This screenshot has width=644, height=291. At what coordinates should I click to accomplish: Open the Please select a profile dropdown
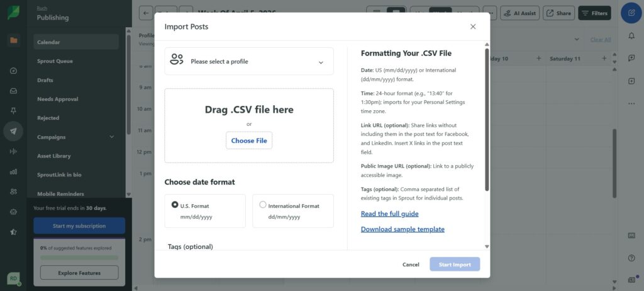tap(249, 61)
